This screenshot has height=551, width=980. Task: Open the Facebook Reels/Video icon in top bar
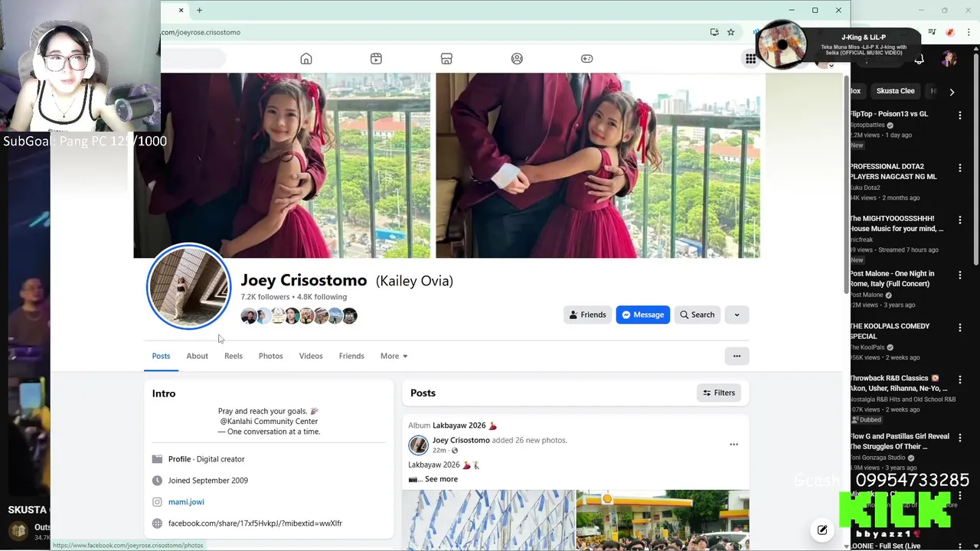click(376, 59)
